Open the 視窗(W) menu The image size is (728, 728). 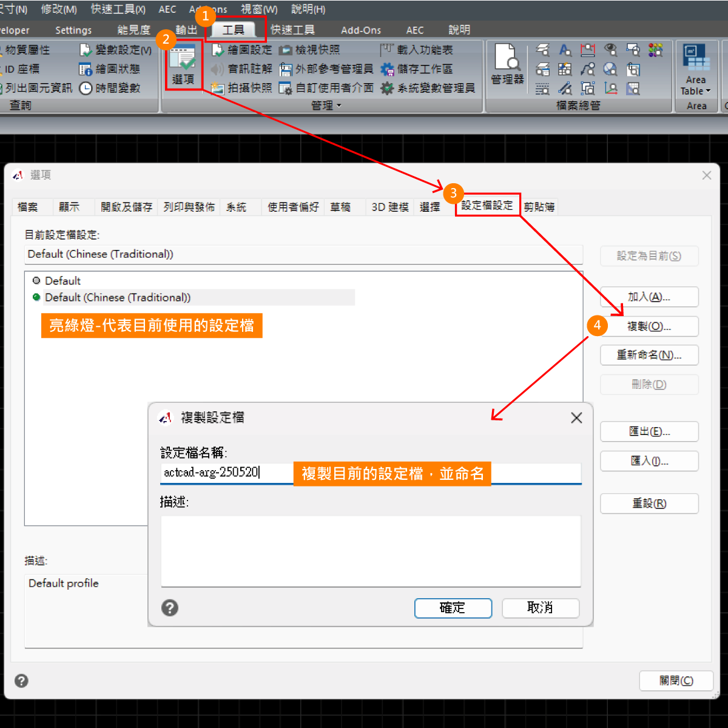tap(259, 9)
